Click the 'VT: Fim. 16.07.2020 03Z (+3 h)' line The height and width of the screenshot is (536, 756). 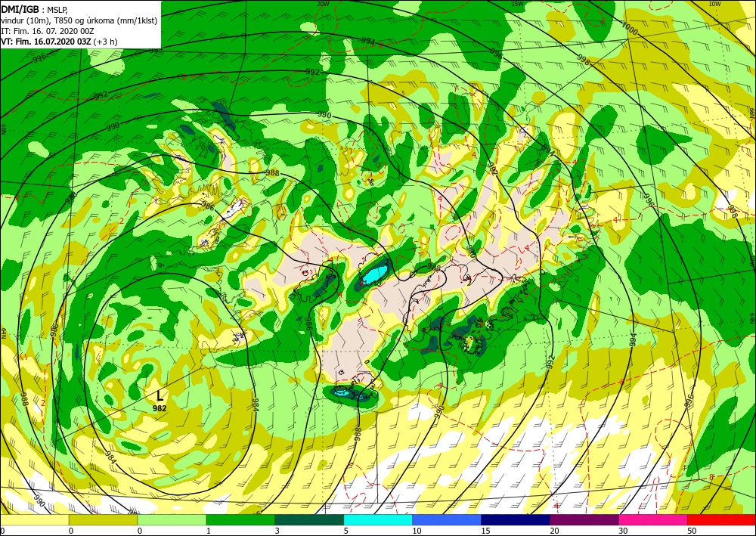click(59, 42)
